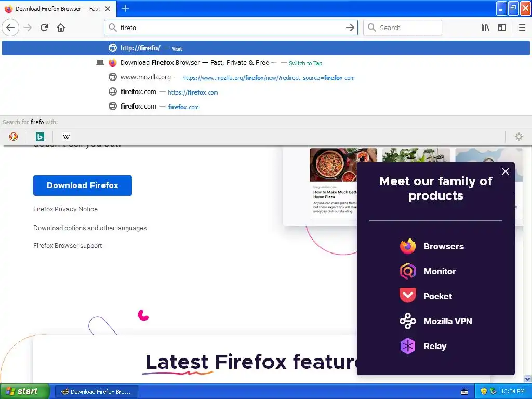Click the safely remove hardware tray icon
This screenshot has height=399, width=532.
pos(493,392)
